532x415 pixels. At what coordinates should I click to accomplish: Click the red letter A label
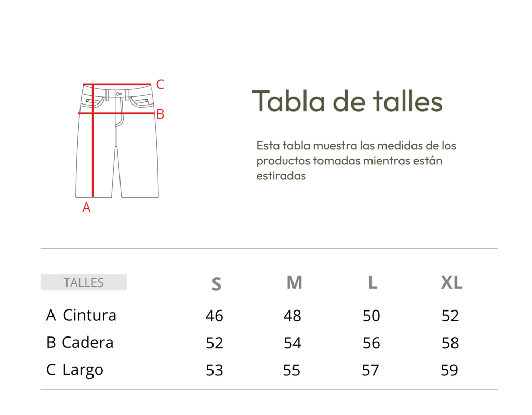pos(87,207)
